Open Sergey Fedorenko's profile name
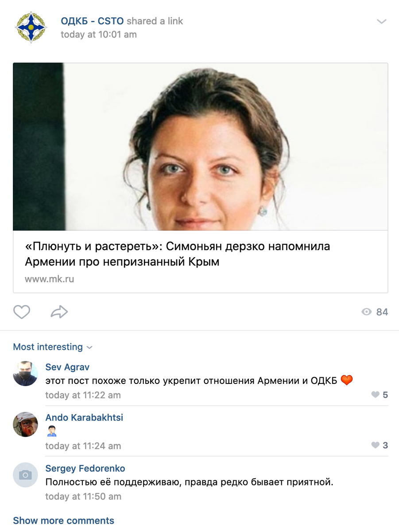 [85, 469]
